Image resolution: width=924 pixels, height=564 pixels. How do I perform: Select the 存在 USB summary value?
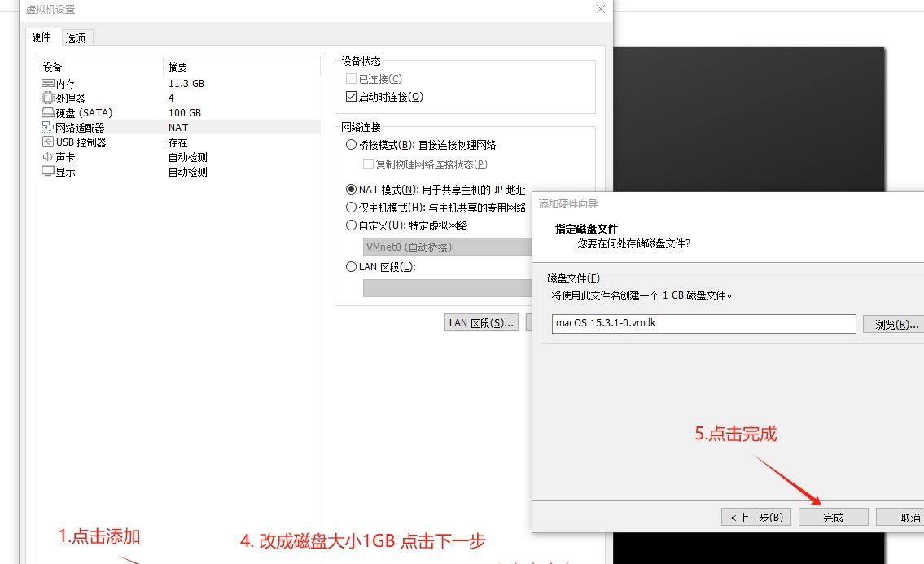tap(178, 142)
